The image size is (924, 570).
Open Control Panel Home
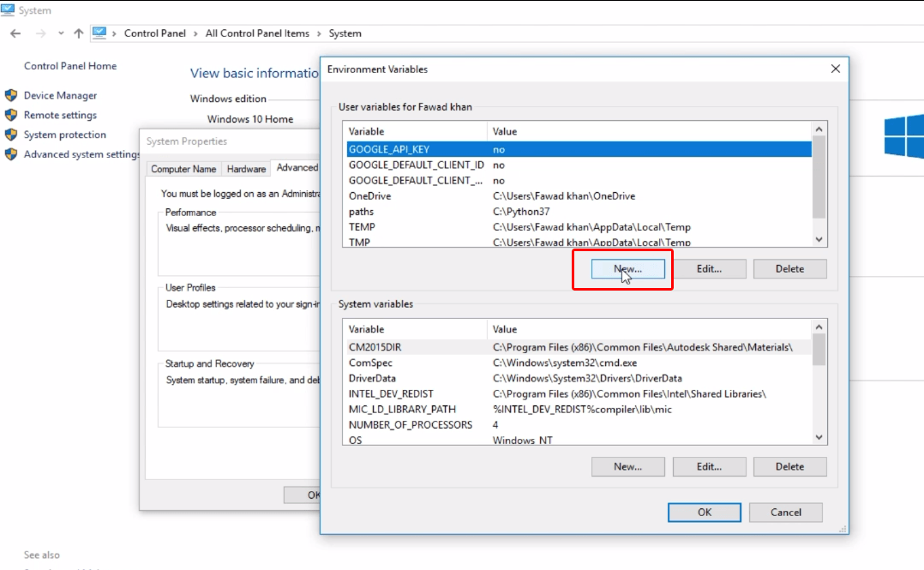(69, 66)
